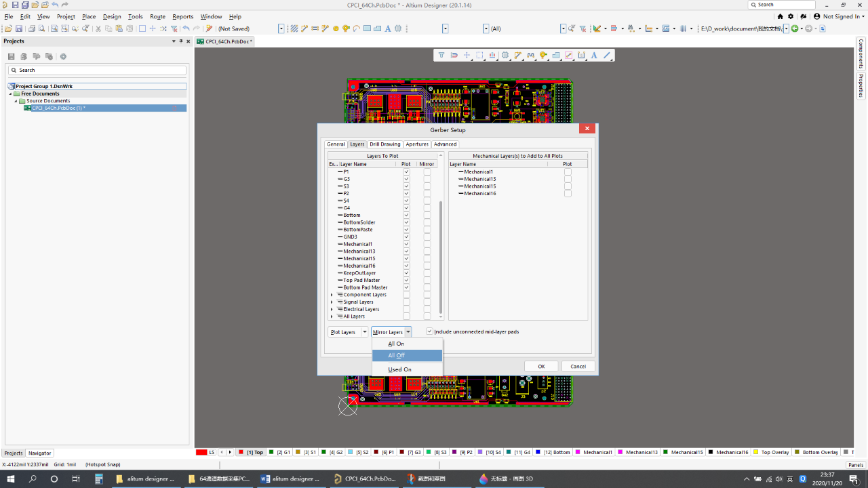Select All On in Mirror Layers menu
This screenshot has height=488, width=868.
tap(408, 344)
